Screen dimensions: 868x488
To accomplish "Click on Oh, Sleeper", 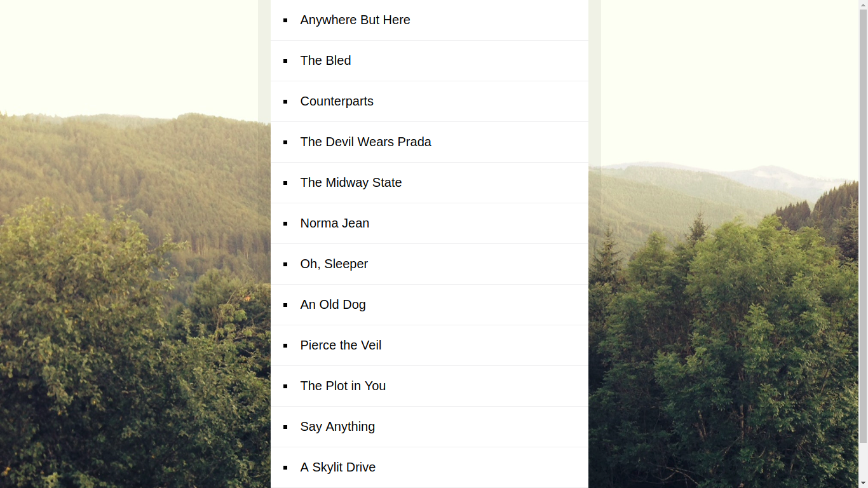I will coord(430,264).
